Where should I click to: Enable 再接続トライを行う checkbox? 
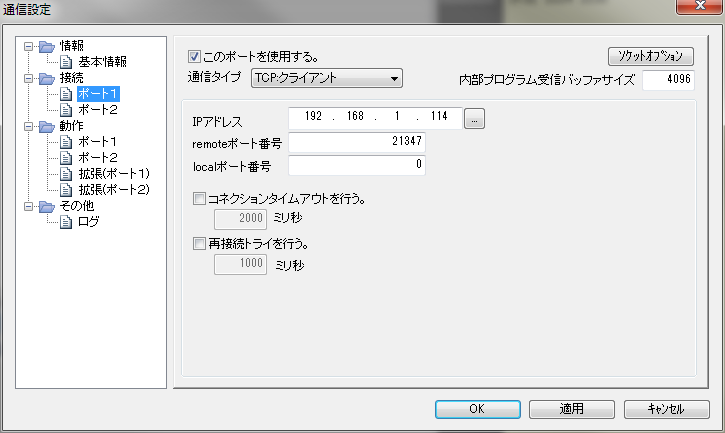click(199, 243)
